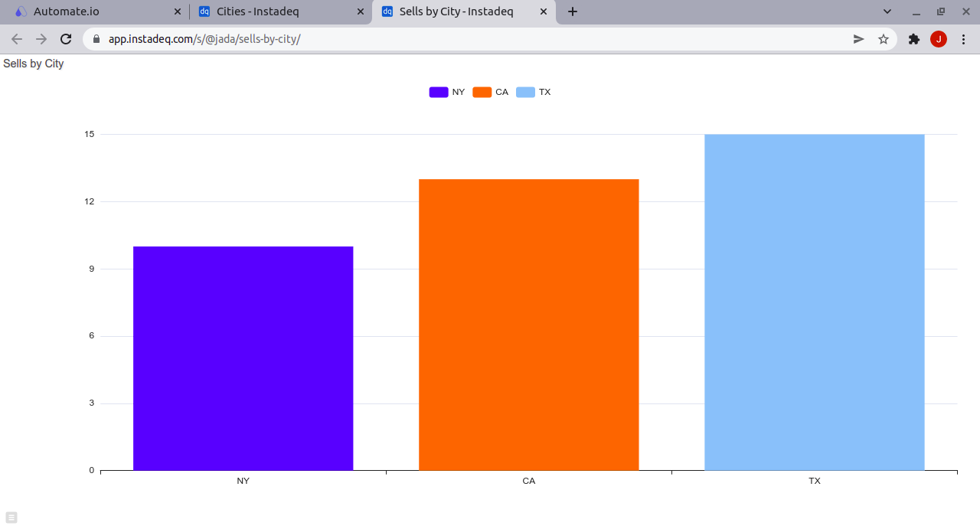Open the J profile avatar
980x529 pixels.
pyautogui.click(x=939, y=39)
